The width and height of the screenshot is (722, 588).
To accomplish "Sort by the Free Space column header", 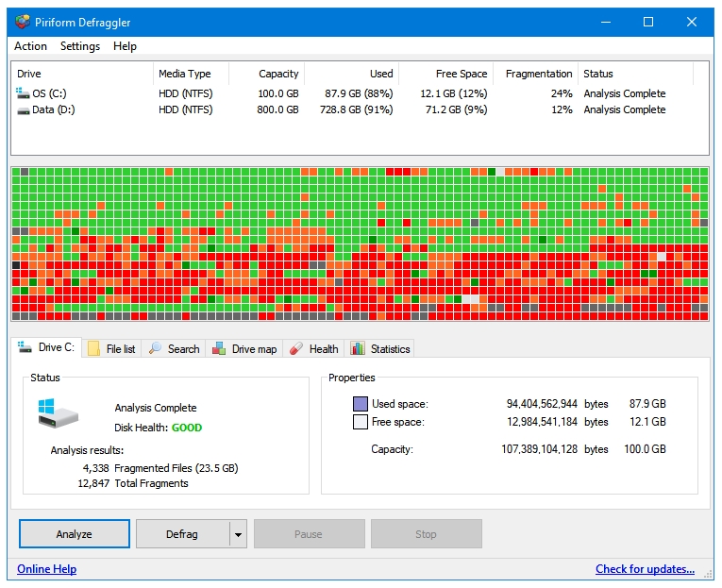I will [446, 74].
